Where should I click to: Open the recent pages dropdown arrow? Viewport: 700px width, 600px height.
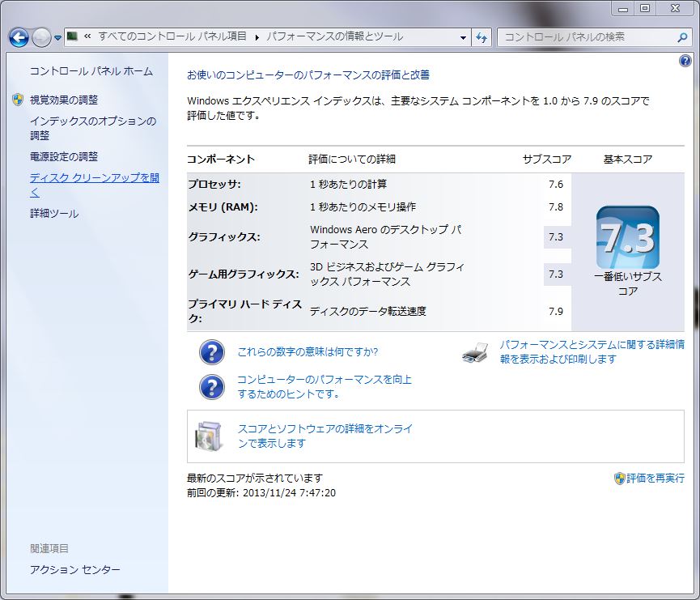(57, 38)
